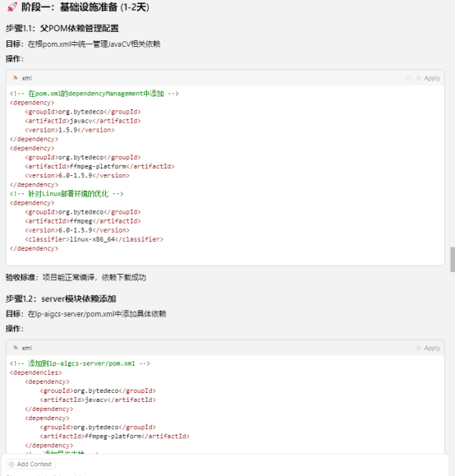Image resolution: width=455 pixels, height=476 pixels.
Task: Click <artifactId>javacv</artifactId> in first code block
Action: [83, 121]
